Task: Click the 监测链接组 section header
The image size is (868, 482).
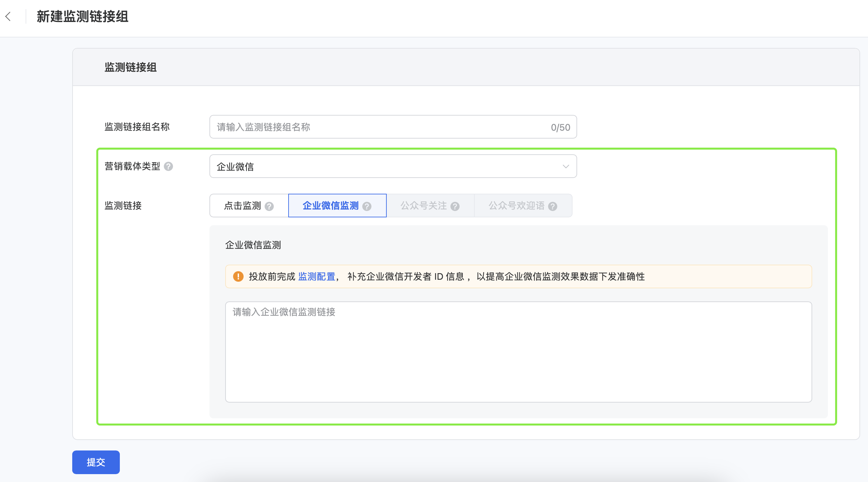Action: 130,67
